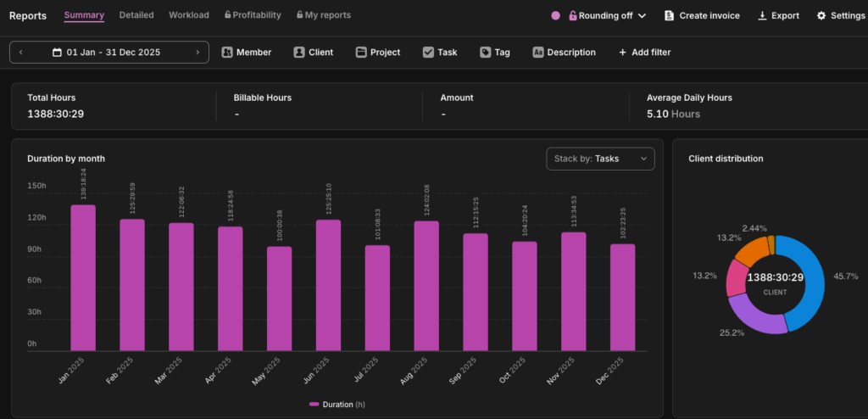Click the Description filter icon
The image size is (868, 419).
538,53
